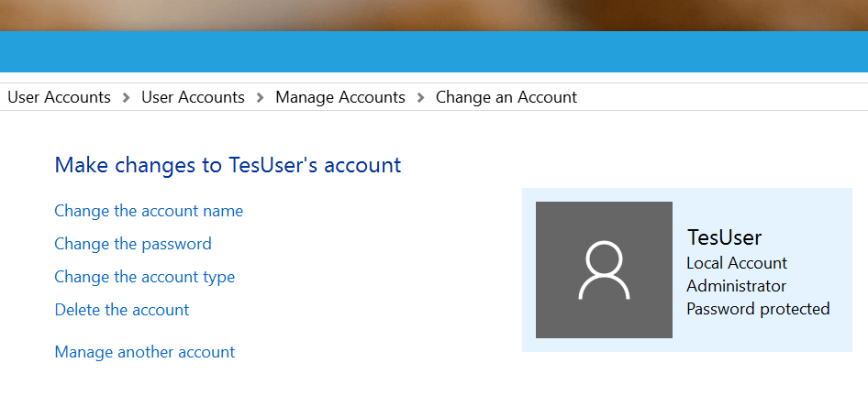Viewport: 868px width, 418px height.
Task: Choose Delete the account link
Action: (x=122, y=310)
